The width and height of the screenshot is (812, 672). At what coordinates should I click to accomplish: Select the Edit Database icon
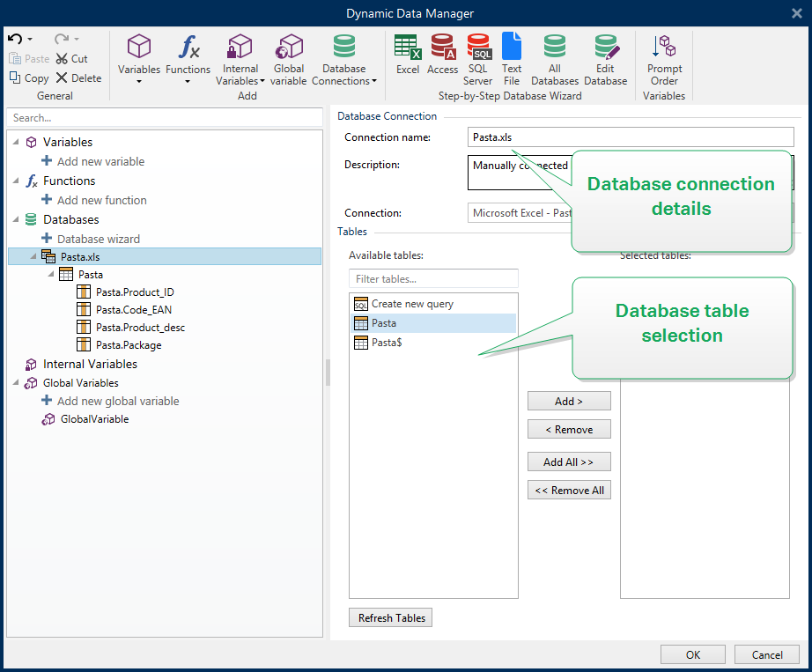coord(605,57)
